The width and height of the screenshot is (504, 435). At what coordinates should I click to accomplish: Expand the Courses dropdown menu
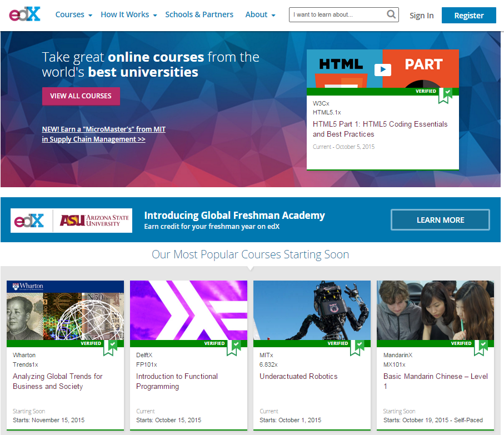point(74,15)
